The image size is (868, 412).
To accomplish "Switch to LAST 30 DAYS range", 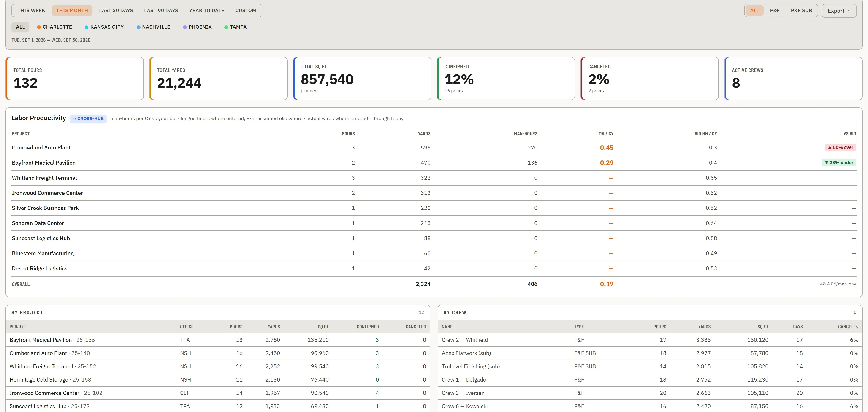I will (x=116, y=11).
